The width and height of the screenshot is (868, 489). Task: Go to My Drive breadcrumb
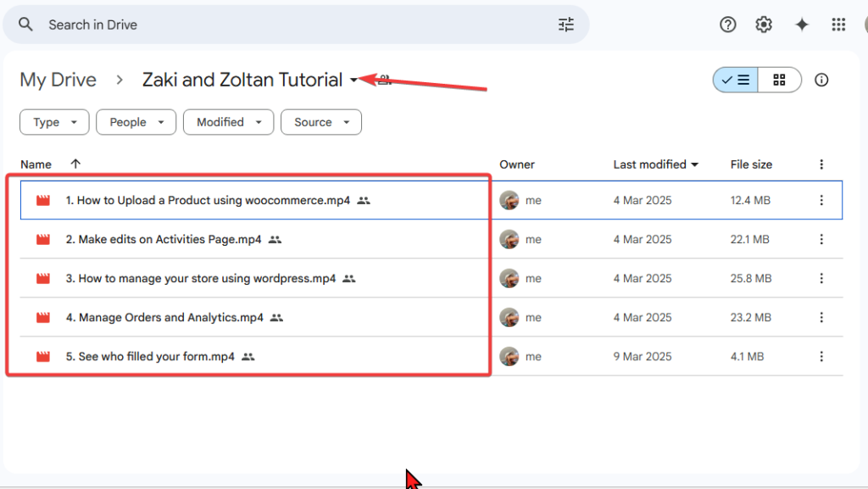coord(58,80)
